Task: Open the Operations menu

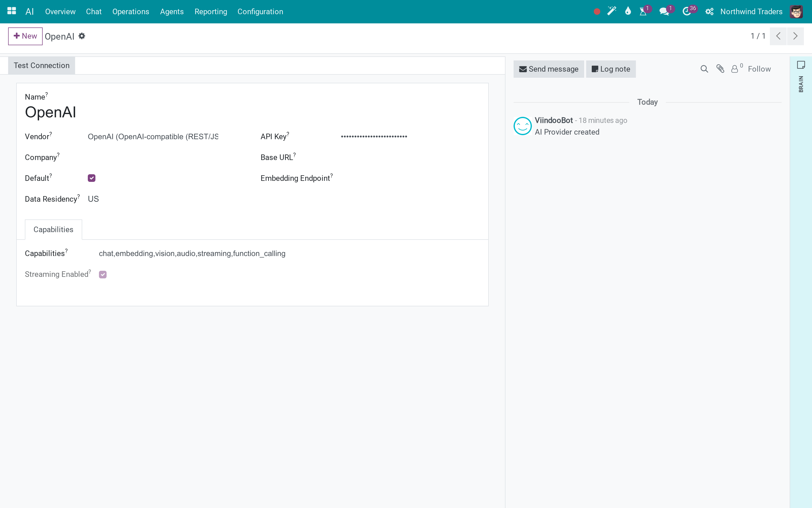Action: [130, 12]
